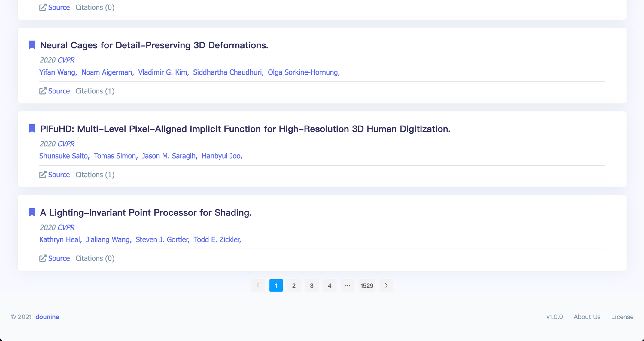
Task: Open the PIFuHD paper title
Action: 245,129
